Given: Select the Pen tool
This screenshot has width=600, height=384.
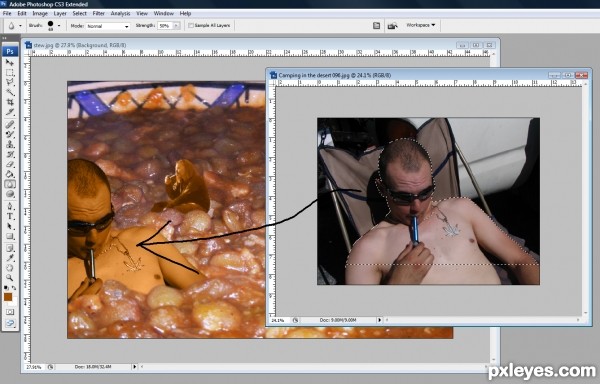Looking at the screenshot, I should tap(10, 207).
